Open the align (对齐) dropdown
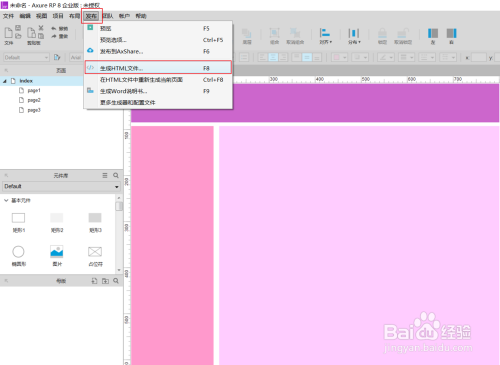Image resolution: width=500 pixels, height=365 pixels. point(325,36)
